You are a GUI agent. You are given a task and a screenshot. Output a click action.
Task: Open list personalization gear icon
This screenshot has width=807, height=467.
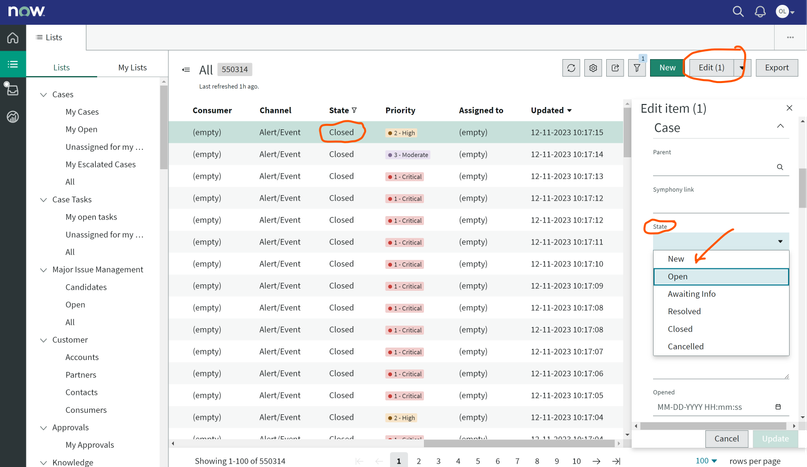[x=593, y=68]
